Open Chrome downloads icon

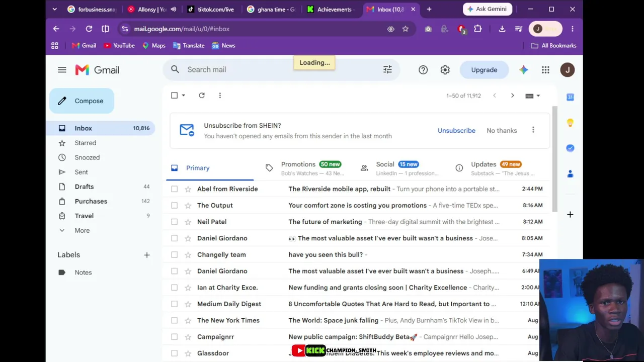click(502, 29)
